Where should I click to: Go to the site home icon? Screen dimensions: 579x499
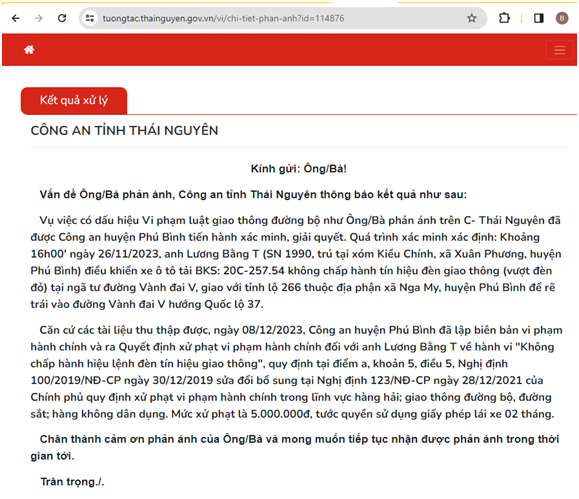(x=29, y=49)
